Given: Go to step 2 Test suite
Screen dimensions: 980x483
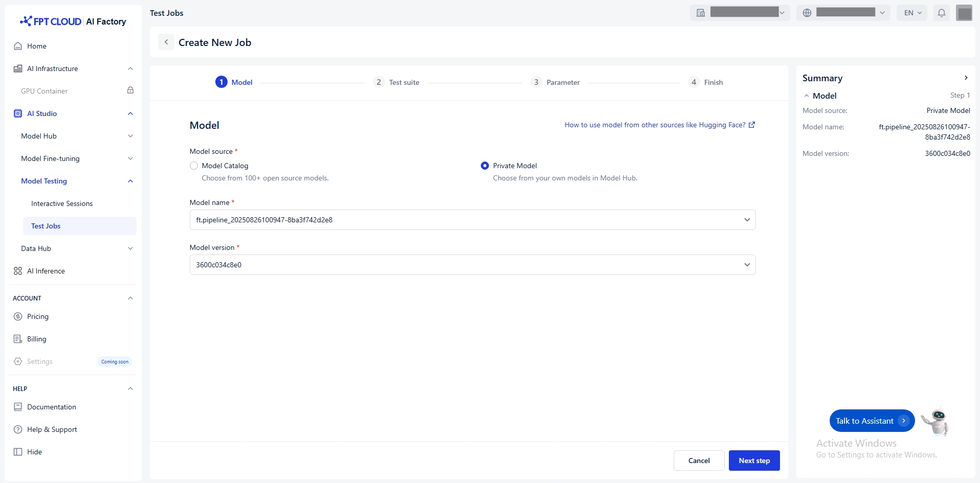Looking at the screenshot, I should point(397,82).
